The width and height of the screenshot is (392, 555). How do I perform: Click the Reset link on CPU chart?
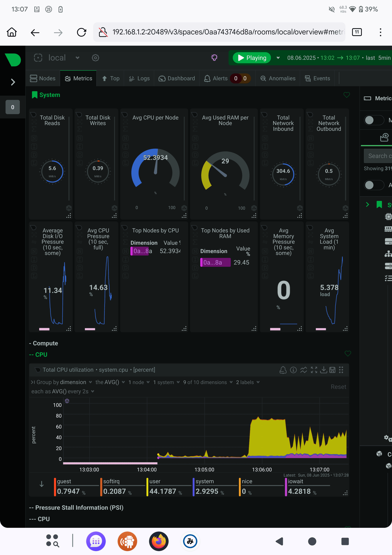click(x=338, y=387)
